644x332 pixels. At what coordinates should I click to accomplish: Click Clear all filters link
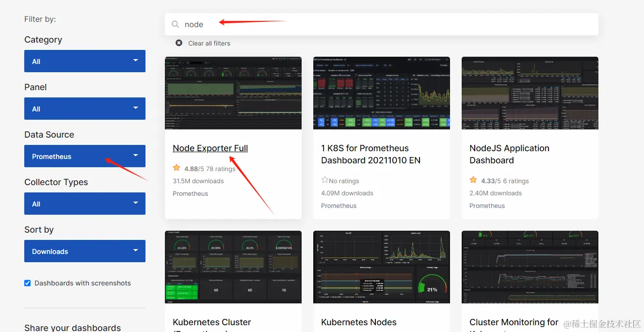(209, 43)
